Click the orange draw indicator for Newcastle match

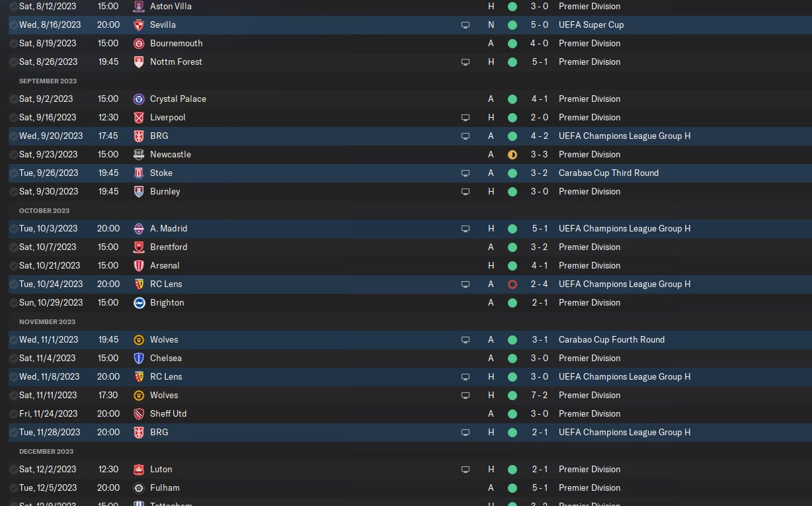coord(512,155)
